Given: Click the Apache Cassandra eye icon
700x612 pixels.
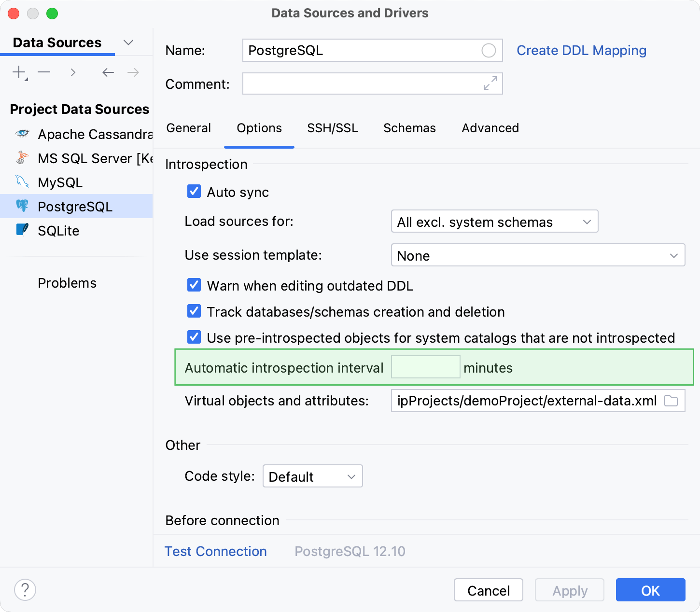Looking at the screenshot, I should click(22, 134).
